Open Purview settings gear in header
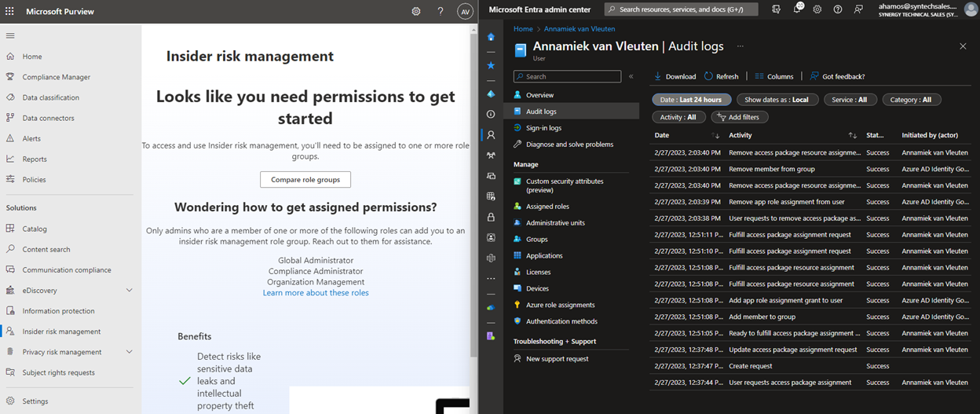Screen dimensions: 980x414 point(416,12)
